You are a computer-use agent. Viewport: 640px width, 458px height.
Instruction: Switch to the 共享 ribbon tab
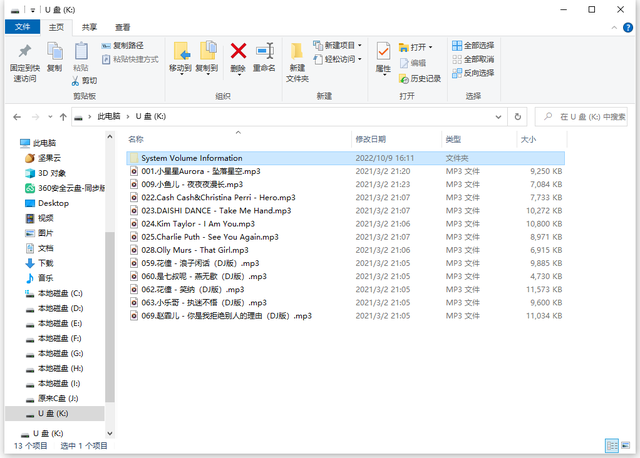(89, 27)
